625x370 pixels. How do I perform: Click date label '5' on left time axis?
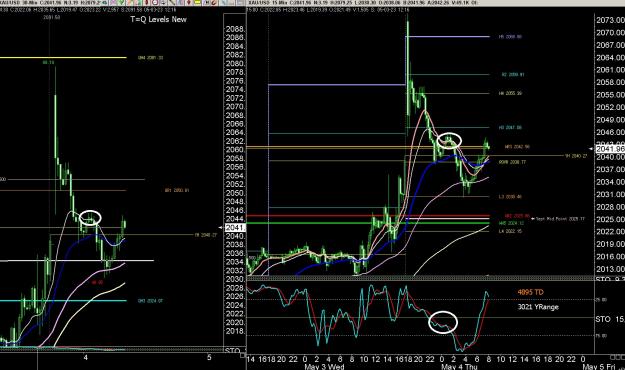209,358
